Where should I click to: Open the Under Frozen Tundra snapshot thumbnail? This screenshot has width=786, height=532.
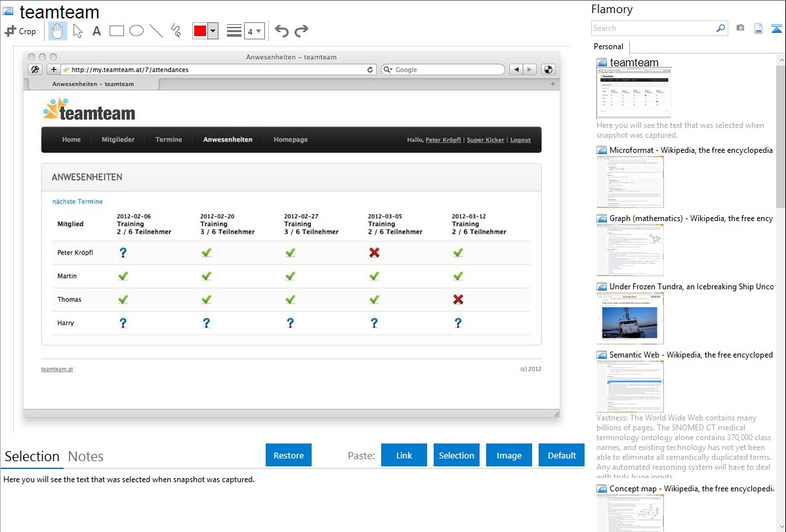(x=630, y=318)
